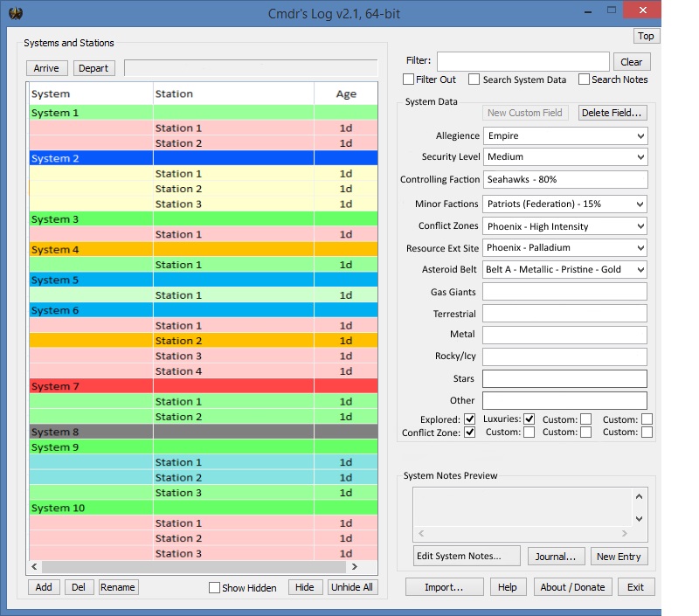Viewport: 699px width, 616px height.
Task: Enable the Search Notes checkbox
Action: click(584, 80)
